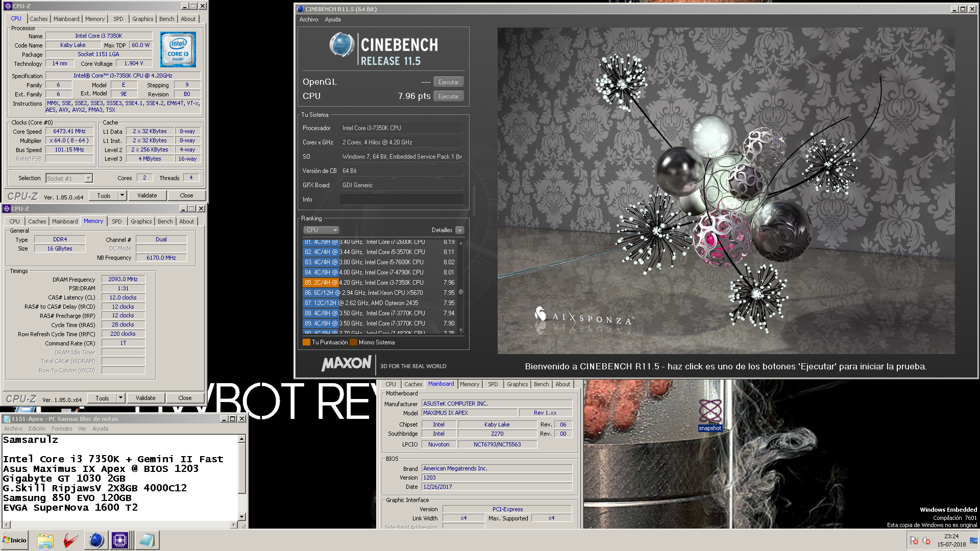The width and height of the screenshot is (980, 551).
Task: Click the Info input field in Cinebench
Action: pos(402,199)
